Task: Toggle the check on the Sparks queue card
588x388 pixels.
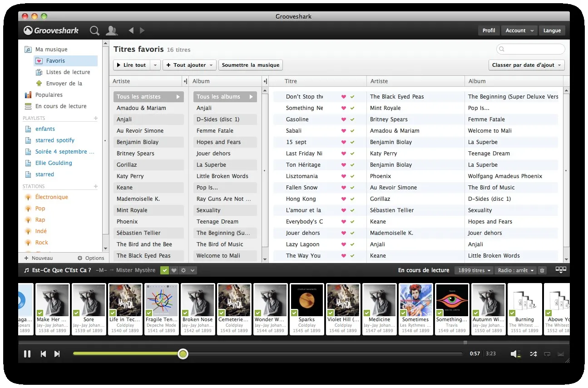Action: coord(294,313)
